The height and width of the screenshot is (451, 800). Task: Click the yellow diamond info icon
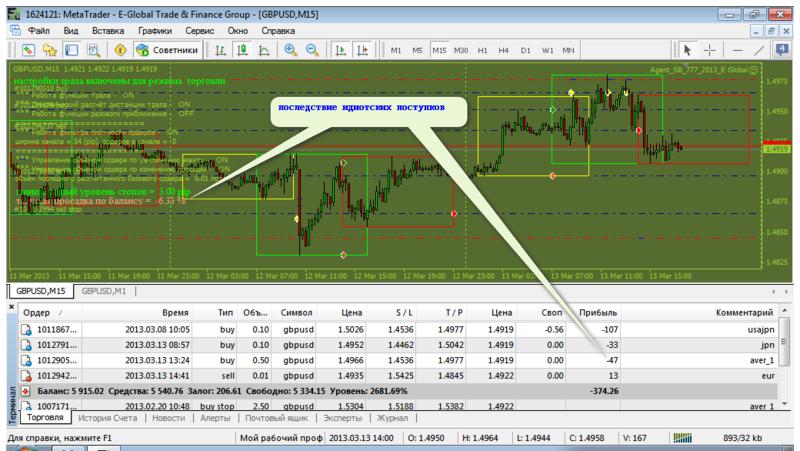120,50
